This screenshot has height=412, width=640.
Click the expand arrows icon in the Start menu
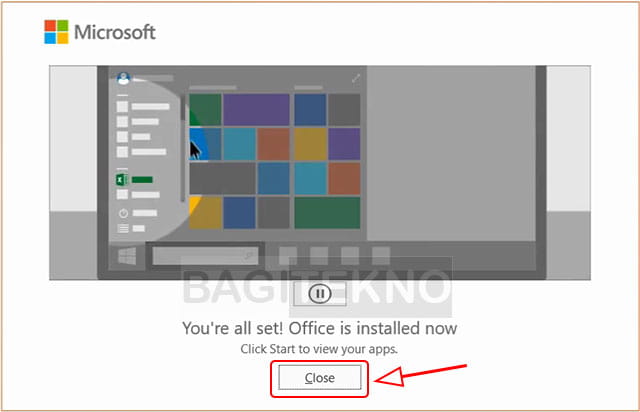coord(356,78)
